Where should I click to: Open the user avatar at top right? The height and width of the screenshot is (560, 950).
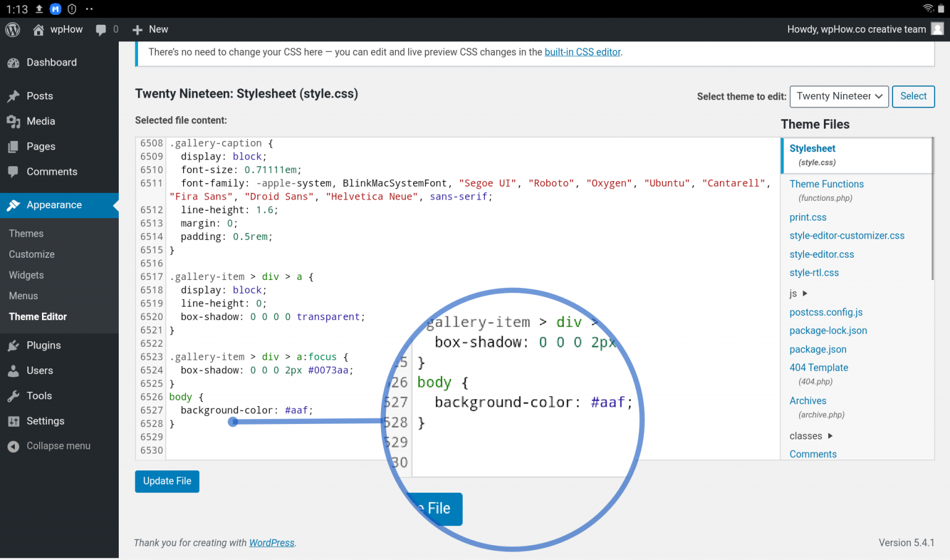tap(937, 29)
